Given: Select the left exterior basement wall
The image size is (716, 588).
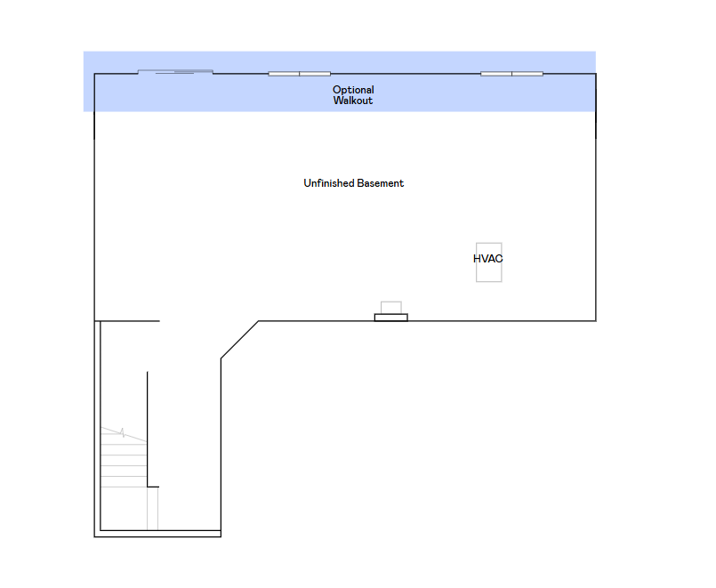Looking at the screenshot, I should pos(94,222).
